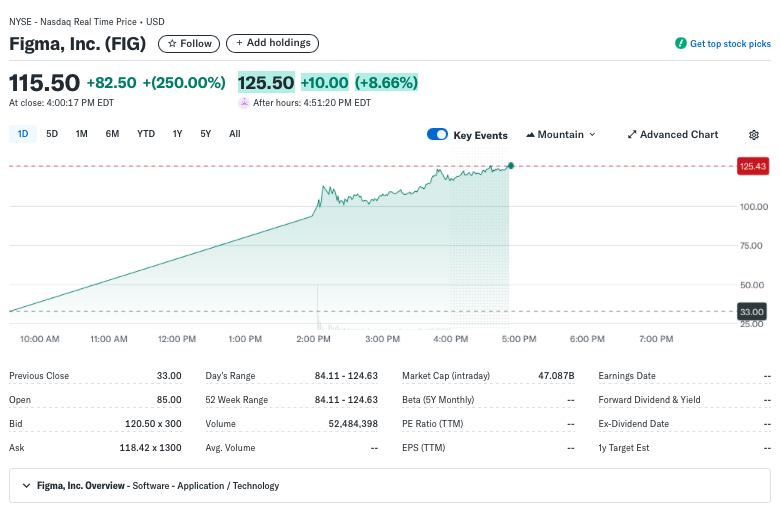Click the star icon in Follow button
Viewport: 780px width, 511px height.
[x=172, y=44]
